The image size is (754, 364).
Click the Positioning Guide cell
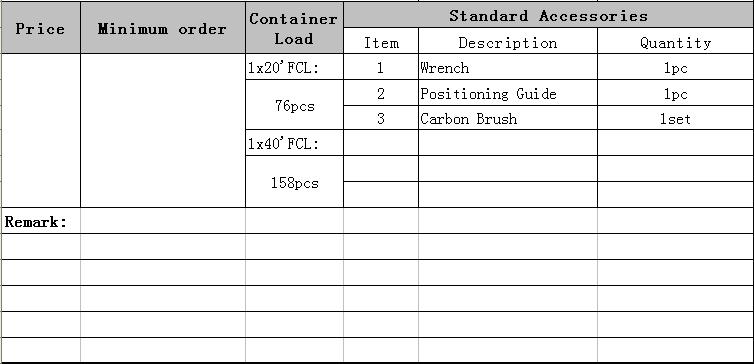(x=508, y=92)
